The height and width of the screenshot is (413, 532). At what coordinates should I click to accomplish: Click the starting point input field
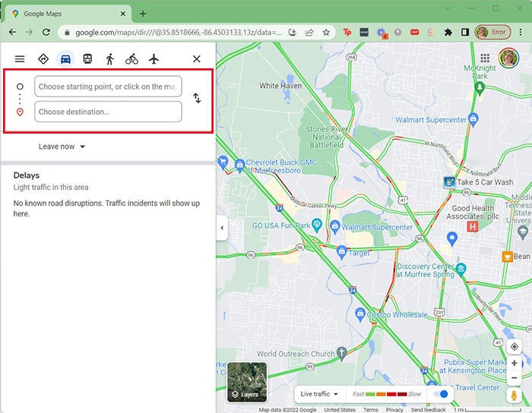coord(108,87)
